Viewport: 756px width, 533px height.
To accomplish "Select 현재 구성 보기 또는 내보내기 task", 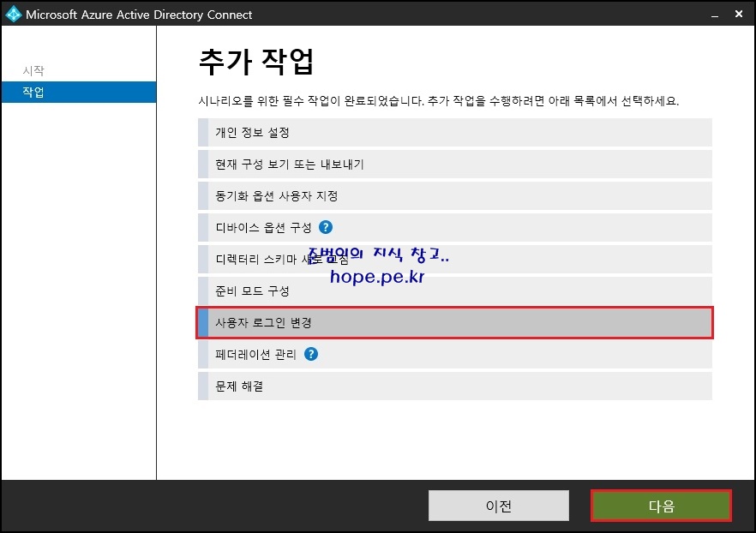I will [x=454, y=165].
